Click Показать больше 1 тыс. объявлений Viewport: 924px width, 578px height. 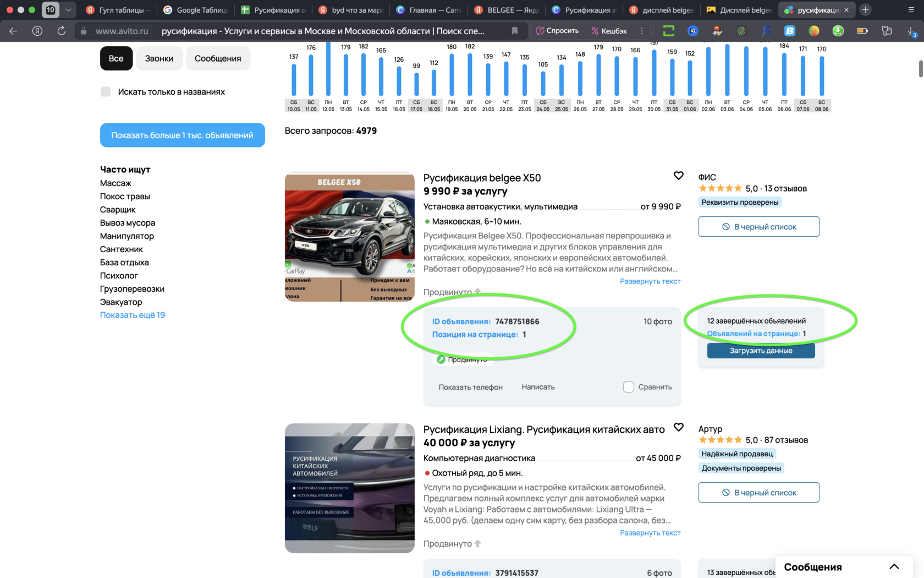pos(183,135)
